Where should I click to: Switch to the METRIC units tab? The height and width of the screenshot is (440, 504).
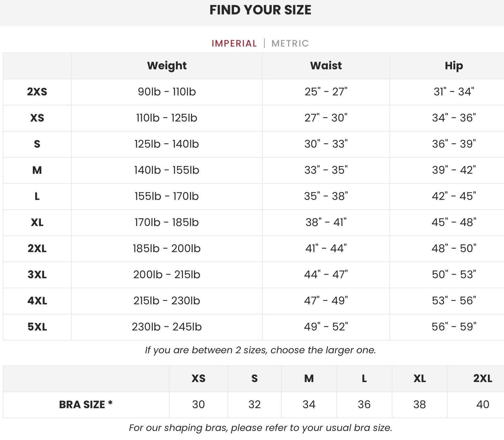[x=290, y=43]
